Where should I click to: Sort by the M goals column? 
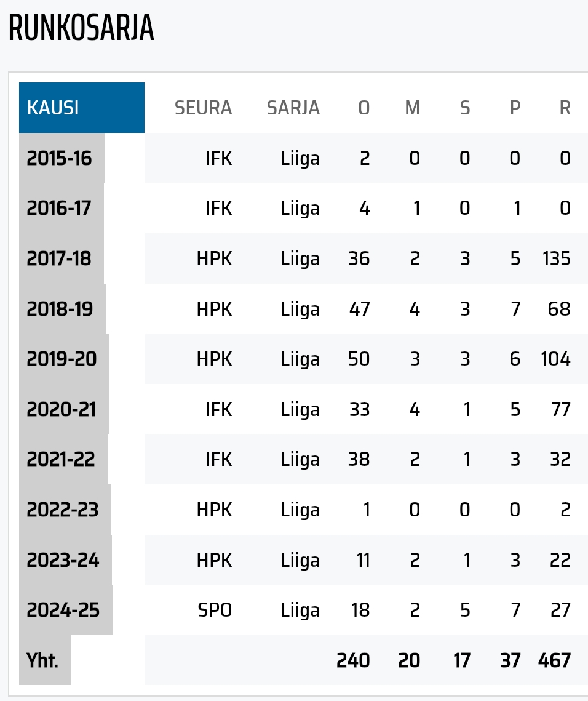tap(413, 108)
